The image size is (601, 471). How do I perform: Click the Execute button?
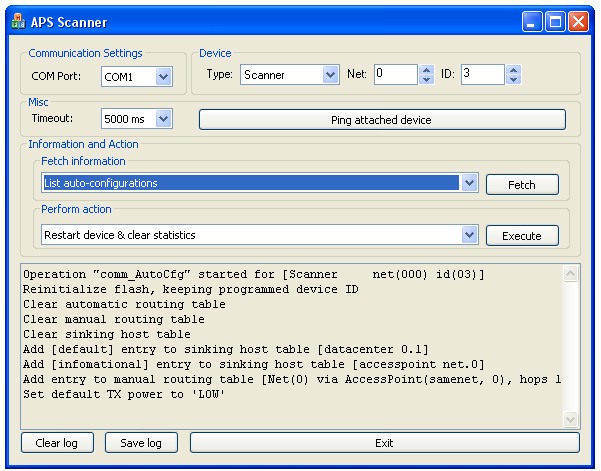tap(522, 236)
